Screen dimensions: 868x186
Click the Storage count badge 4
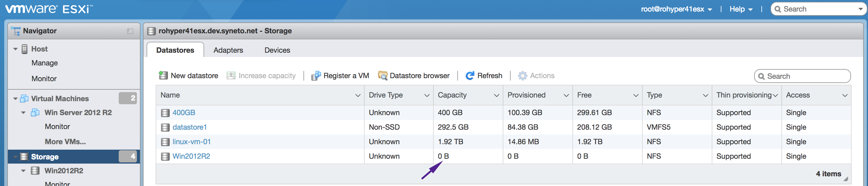coord(128,156)
